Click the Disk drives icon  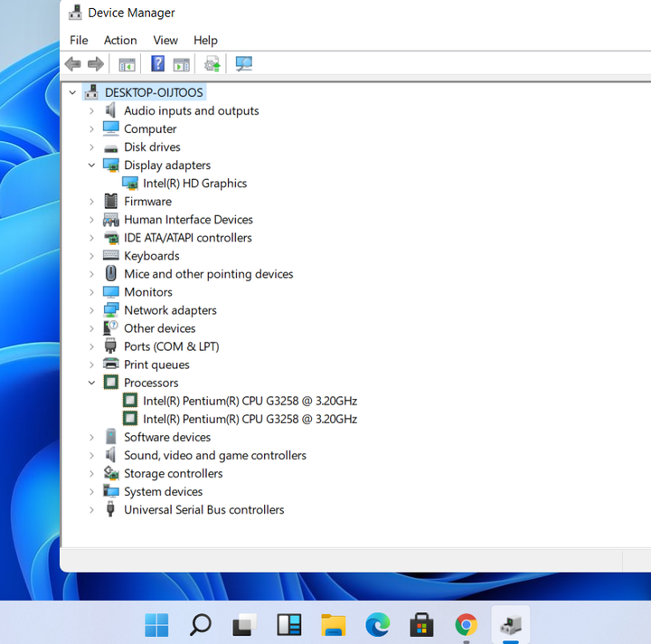(x=111, y=147)
